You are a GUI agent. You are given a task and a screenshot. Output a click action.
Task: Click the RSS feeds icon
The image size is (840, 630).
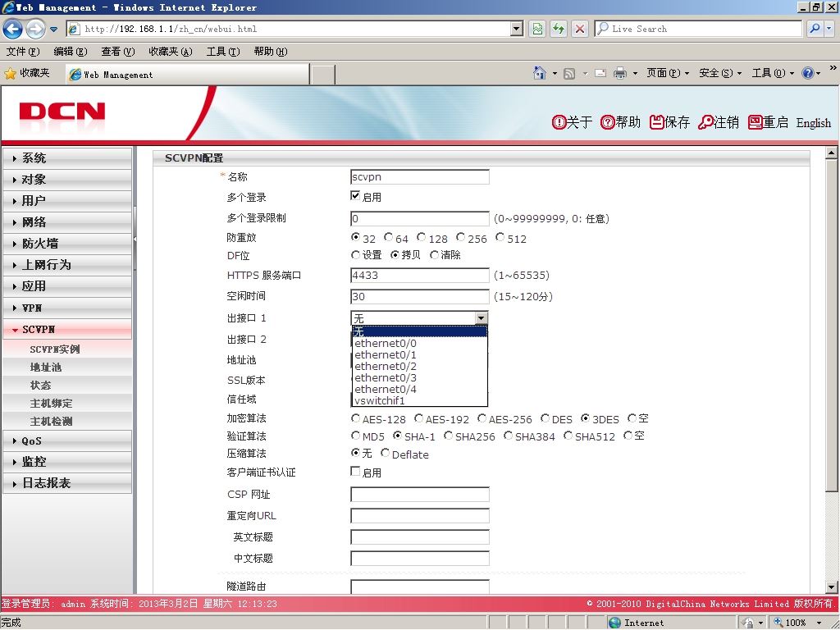click(569, 73)
